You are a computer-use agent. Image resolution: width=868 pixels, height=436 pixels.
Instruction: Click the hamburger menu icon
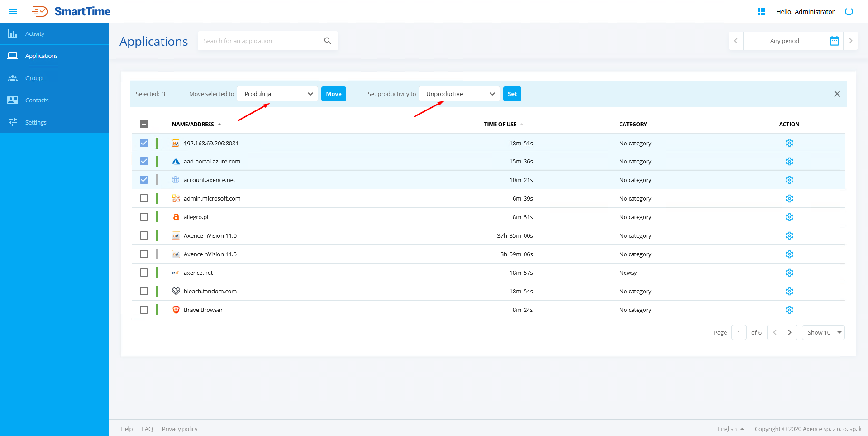coord(13,11)
